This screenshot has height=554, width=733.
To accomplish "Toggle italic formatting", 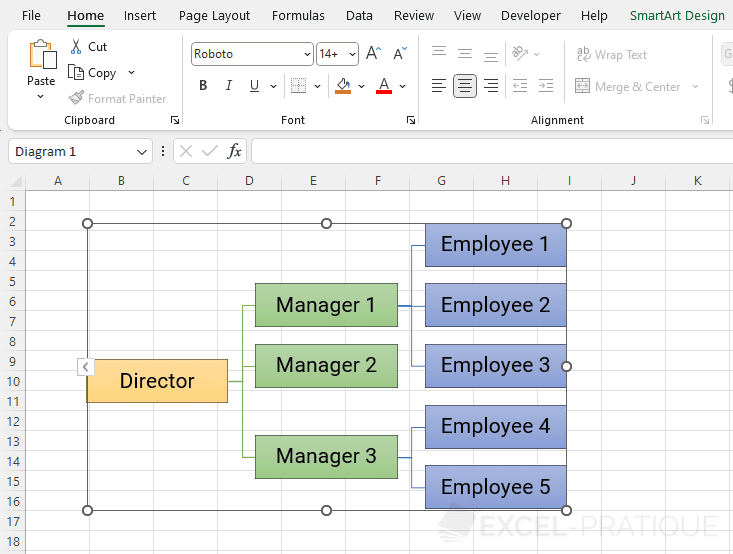I will tap(229, 86).
